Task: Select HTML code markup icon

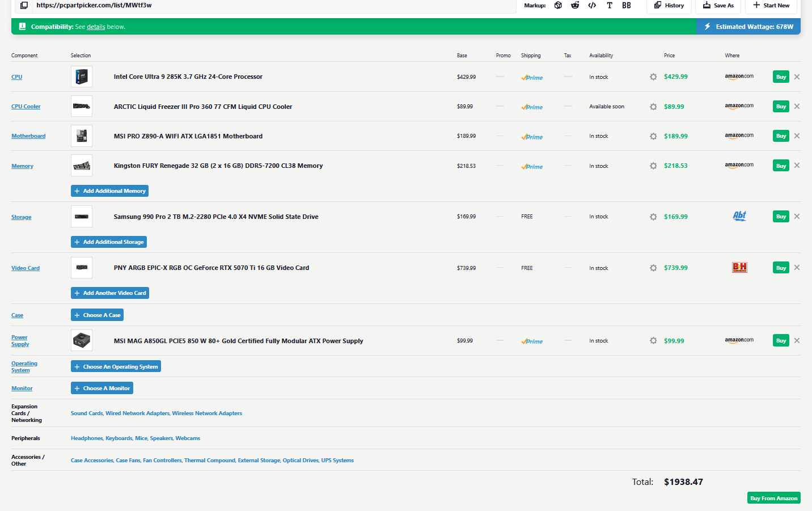Action: coord(592,5)
